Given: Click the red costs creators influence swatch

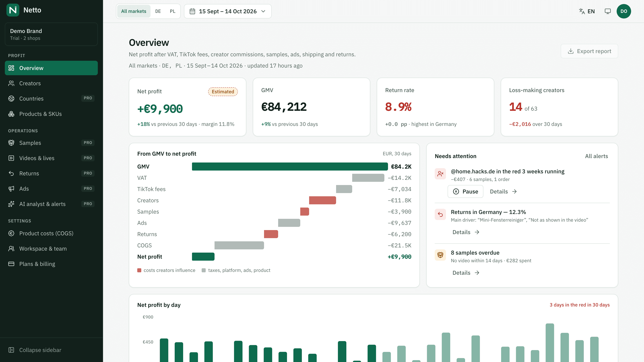Looking at the screenshot, I should [139, 270].
